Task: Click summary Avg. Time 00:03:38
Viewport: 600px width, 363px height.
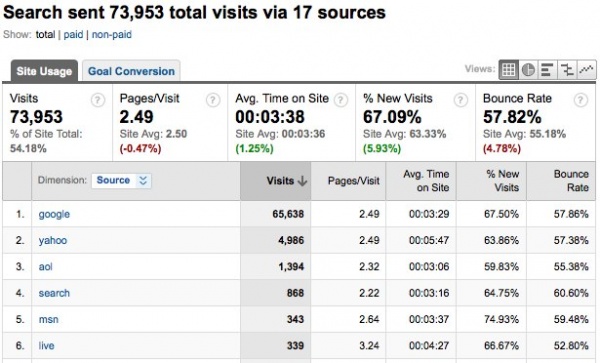Action: coord(270,117)
